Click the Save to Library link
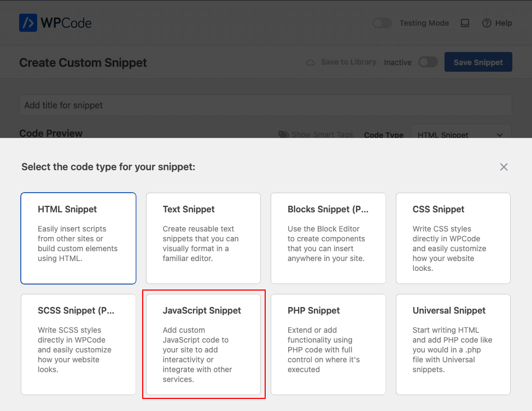 point(348,62)
